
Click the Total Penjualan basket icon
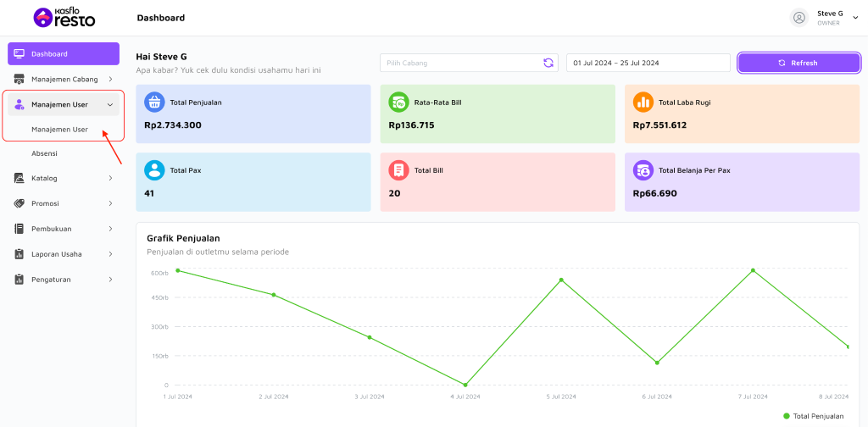pyautogui.click(x=154, y=103)
